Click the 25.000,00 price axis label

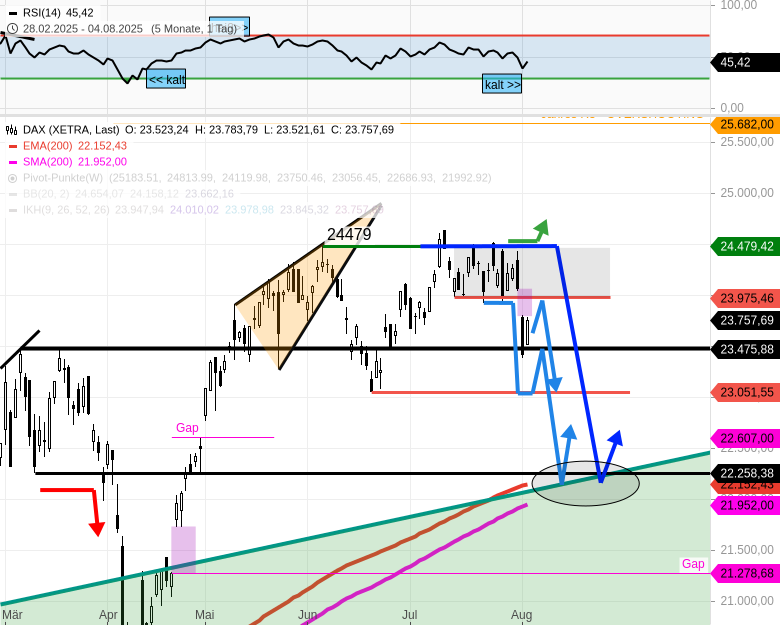747,193
